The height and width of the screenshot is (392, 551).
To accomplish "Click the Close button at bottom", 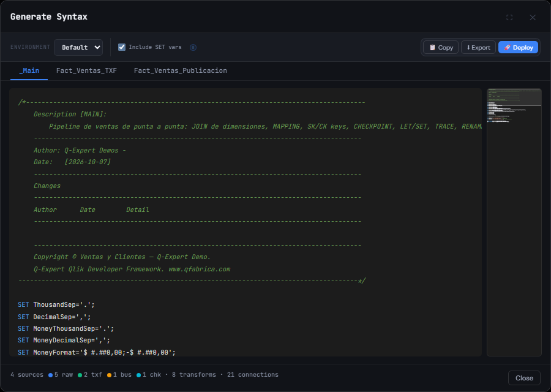I will coord(524,378).
